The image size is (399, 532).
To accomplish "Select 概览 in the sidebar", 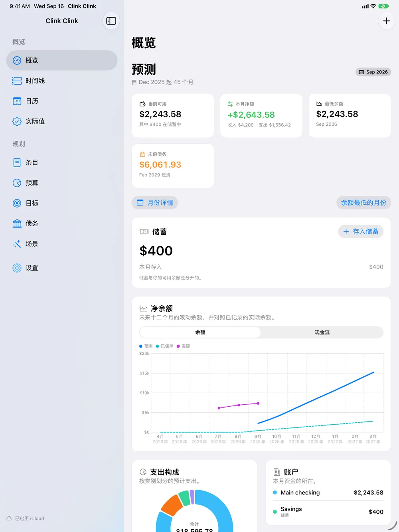I will 62,60.
